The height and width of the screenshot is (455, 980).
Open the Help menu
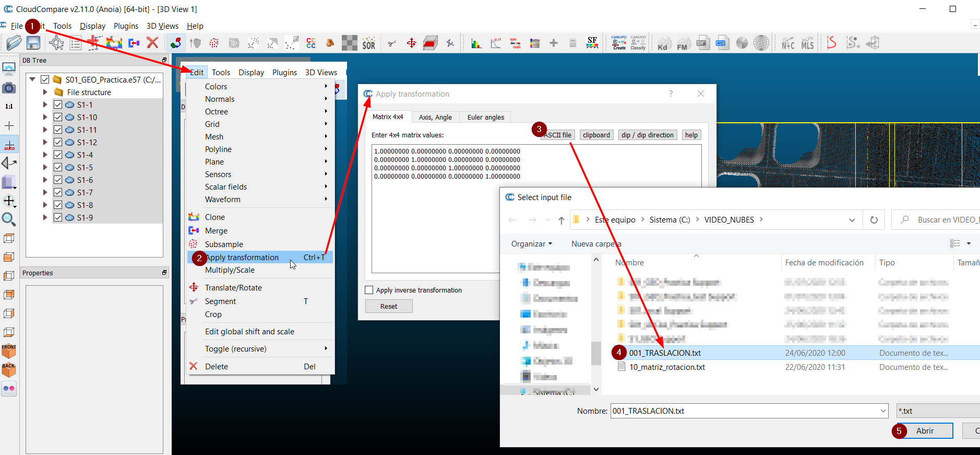195,26
